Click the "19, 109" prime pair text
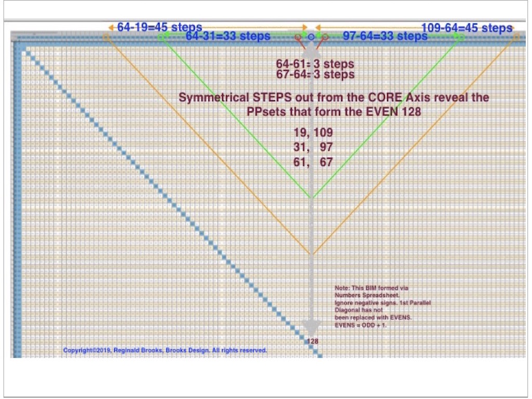Screen dimensions: 532x399 313,132
